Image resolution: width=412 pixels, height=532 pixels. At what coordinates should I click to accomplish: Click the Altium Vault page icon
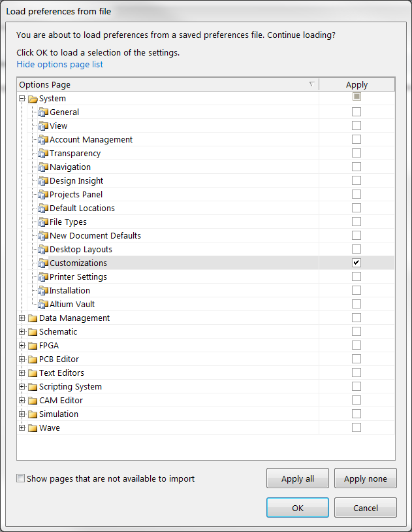[x=43, y=305]
